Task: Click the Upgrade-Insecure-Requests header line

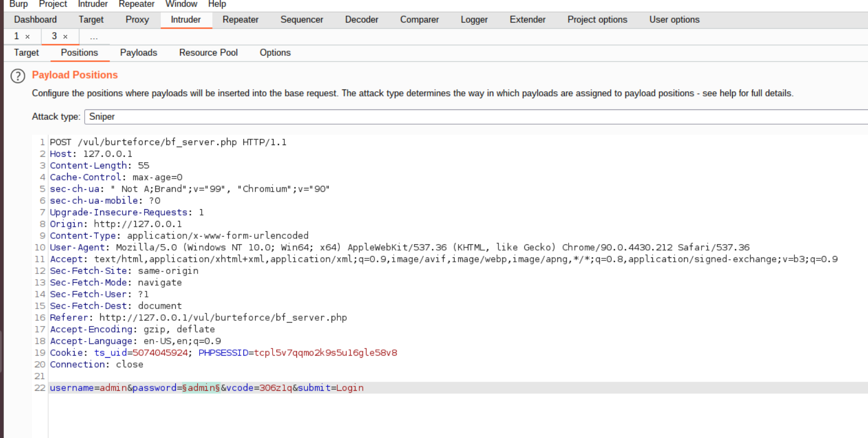Action: (x=127, y=212)
